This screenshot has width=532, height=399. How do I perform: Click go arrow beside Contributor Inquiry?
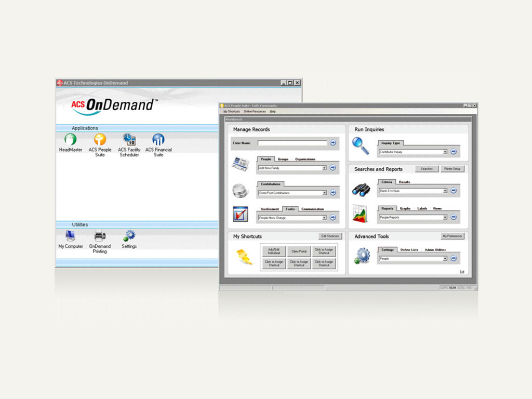454,152
